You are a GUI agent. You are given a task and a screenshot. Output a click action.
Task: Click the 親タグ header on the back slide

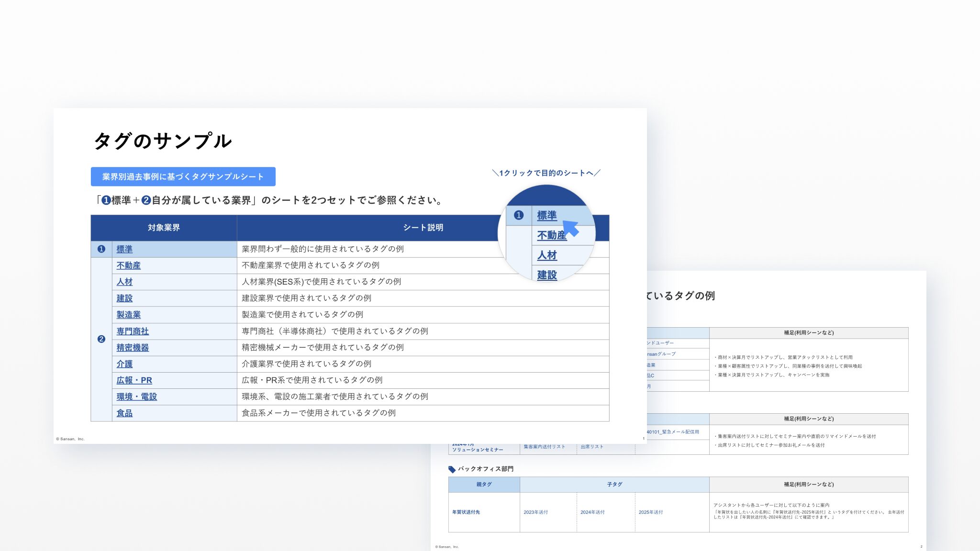484,485
